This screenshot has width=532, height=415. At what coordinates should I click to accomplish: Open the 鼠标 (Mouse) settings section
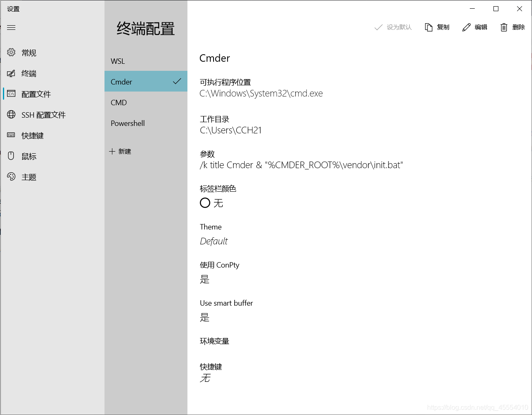click(x=28, y=156)
